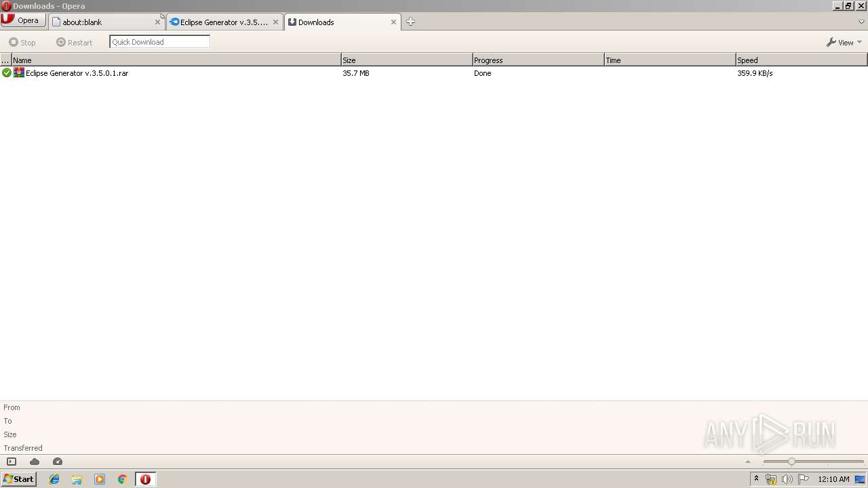Open the Windows Start menu

(x=18, y=479)
